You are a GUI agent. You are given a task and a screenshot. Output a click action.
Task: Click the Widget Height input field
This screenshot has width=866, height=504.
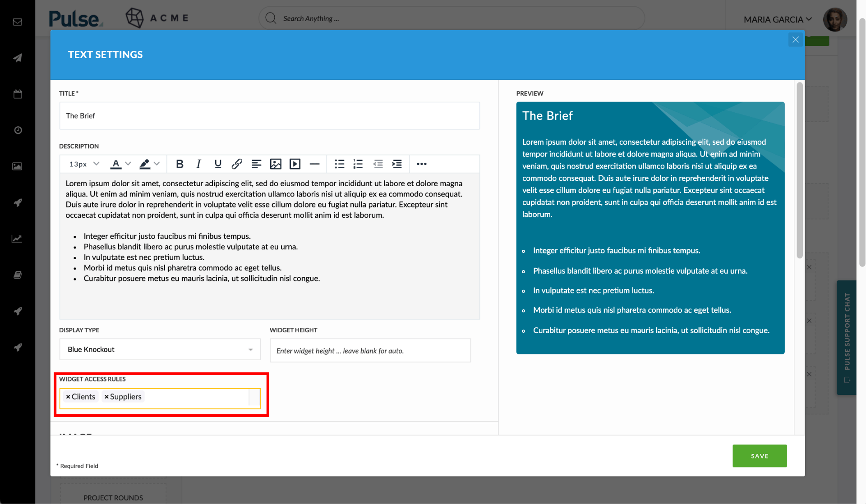[x=370, y=350]
